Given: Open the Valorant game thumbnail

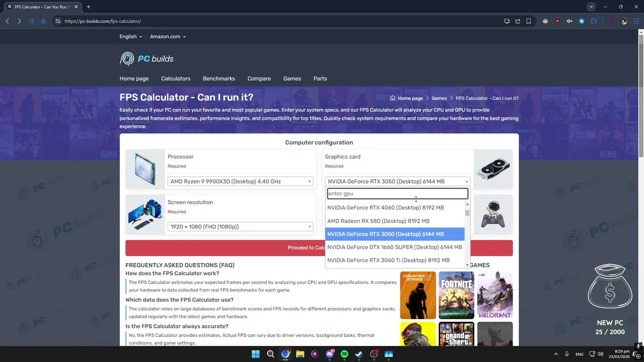Looking at the screenshot, I should coord(495,295).
